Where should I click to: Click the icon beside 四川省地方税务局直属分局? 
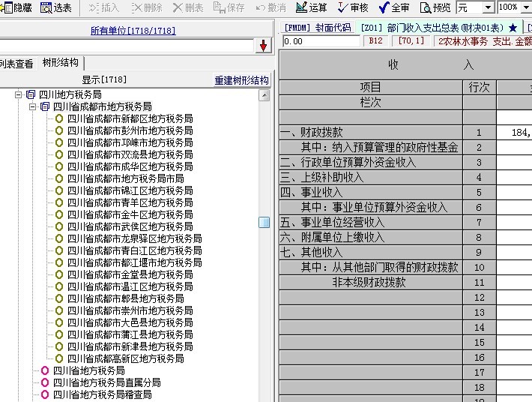[x=45, y=382]
